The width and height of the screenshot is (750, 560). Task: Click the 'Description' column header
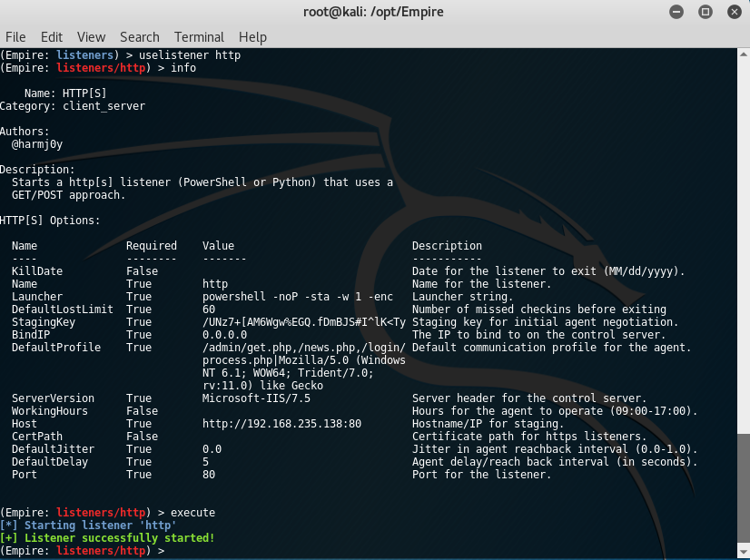point(447,246)
